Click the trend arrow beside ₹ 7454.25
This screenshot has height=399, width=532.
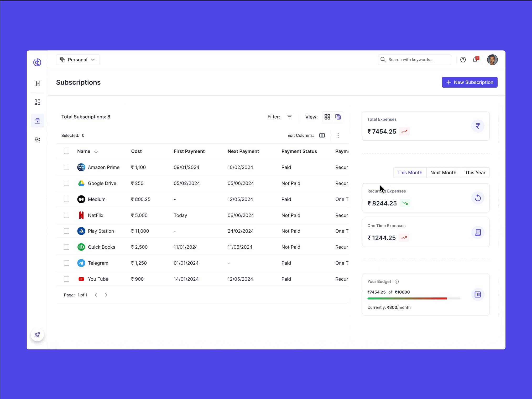(x=404, y=131)
